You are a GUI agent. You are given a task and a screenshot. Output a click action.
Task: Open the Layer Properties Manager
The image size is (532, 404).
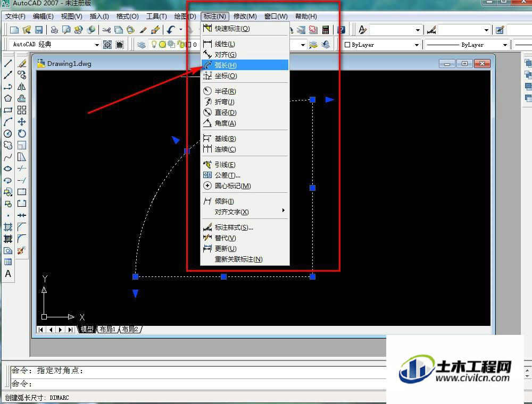coord(142,45)
